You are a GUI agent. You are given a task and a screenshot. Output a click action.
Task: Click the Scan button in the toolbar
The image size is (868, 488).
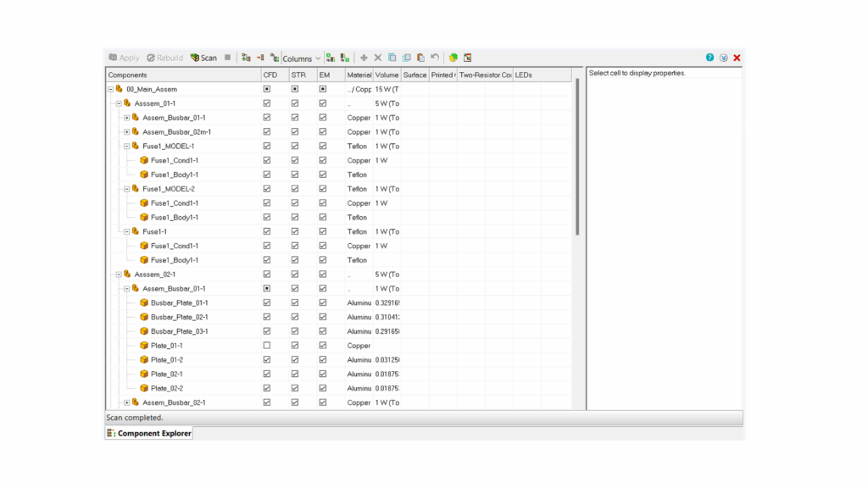pyautogui.click(x=203, y=58)
